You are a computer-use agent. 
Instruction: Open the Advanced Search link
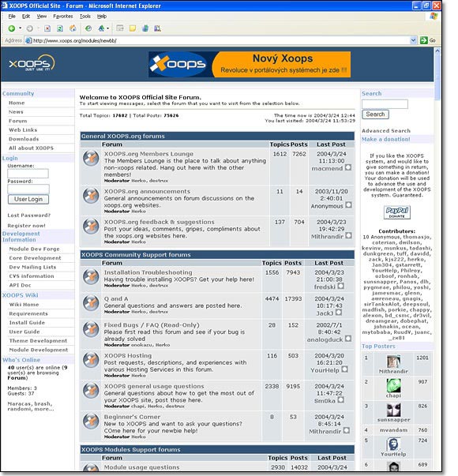pyautogui.click(x=385, y=131)
